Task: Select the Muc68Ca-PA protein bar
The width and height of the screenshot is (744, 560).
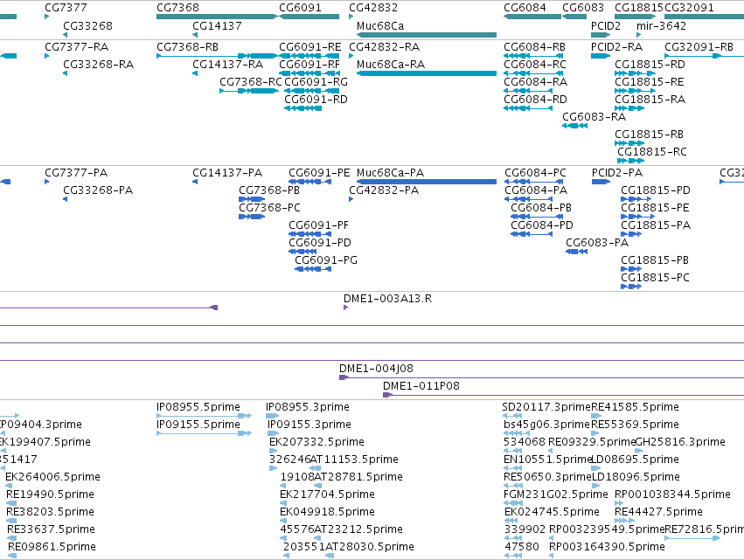Action: [x=427, y=182]
